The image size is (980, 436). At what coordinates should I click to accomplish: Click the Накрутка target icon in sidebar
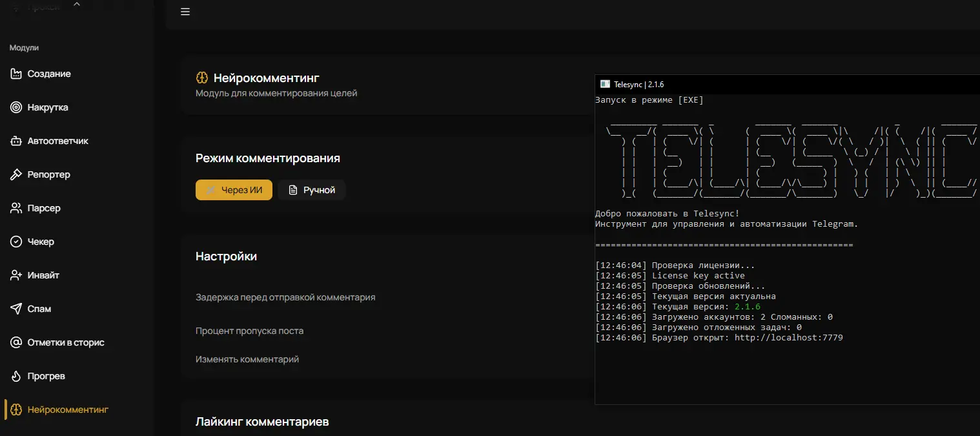pyautogui.click(x=16, y=107)
